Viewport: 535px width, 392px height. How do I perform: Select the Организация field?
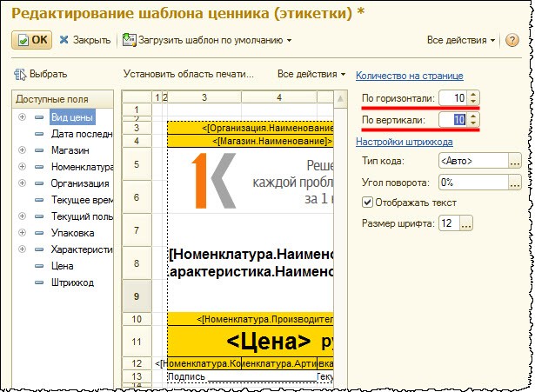[80, 183]
